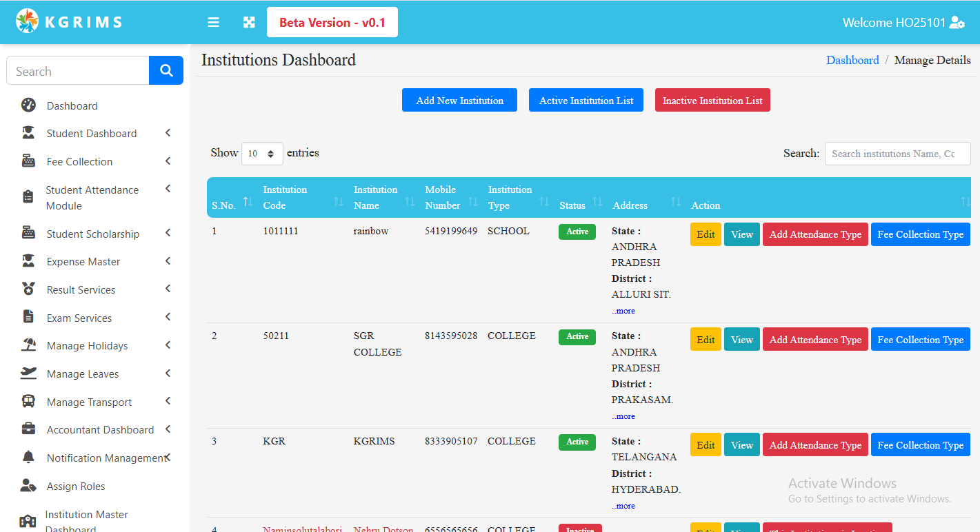Viewport: 980px width, 532px height.
Task: Open the Inactive Institution List
Action: 712,101
